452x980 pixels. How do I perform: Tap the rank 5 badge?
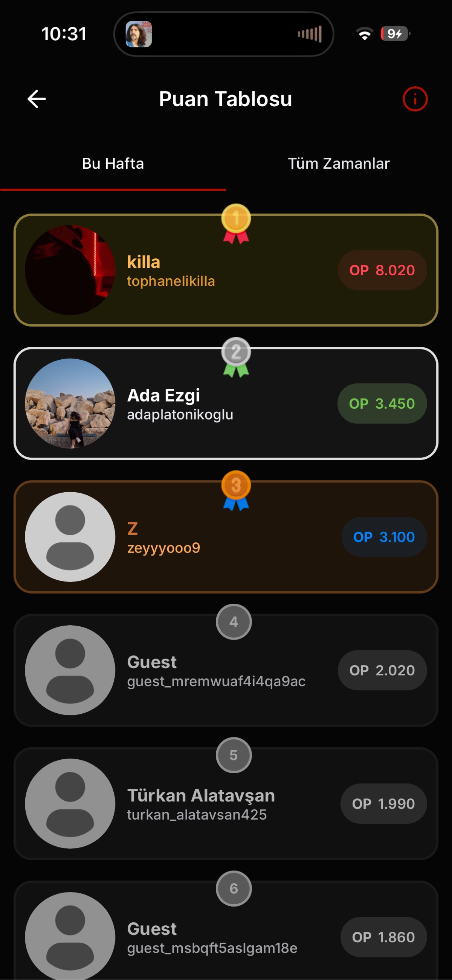pyautogui.click(x=234, y=755)
